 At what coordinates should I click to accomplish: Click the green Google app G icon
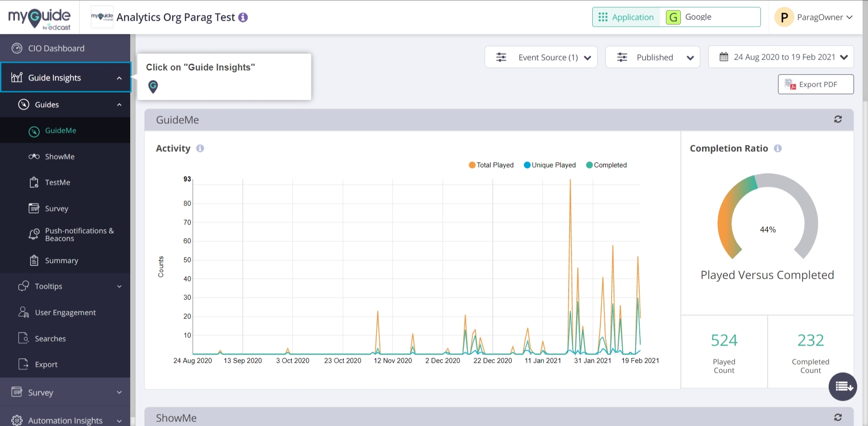pyautogui.click(x=673, y=17)
